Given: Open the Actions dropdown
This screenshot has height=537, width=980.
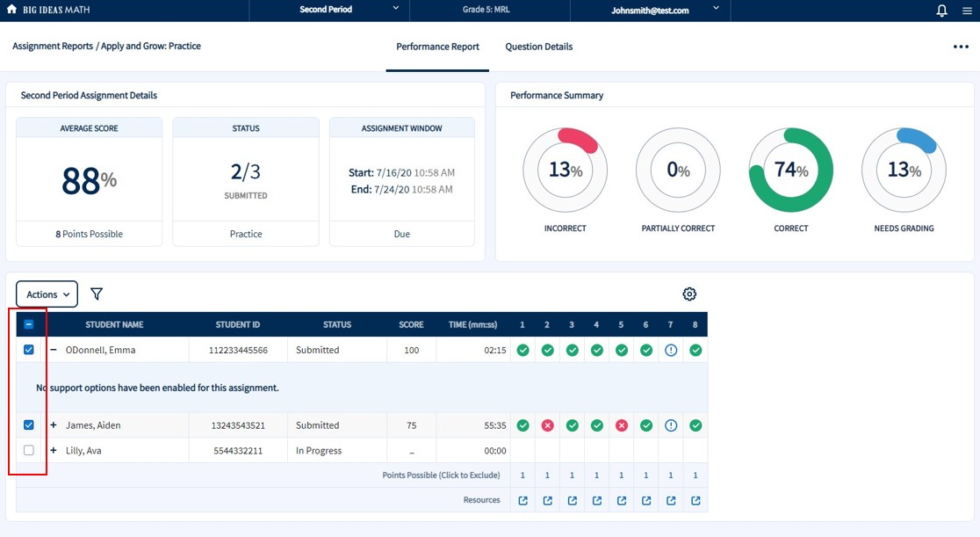Looking at the screenshot, I should pos(47,294).
